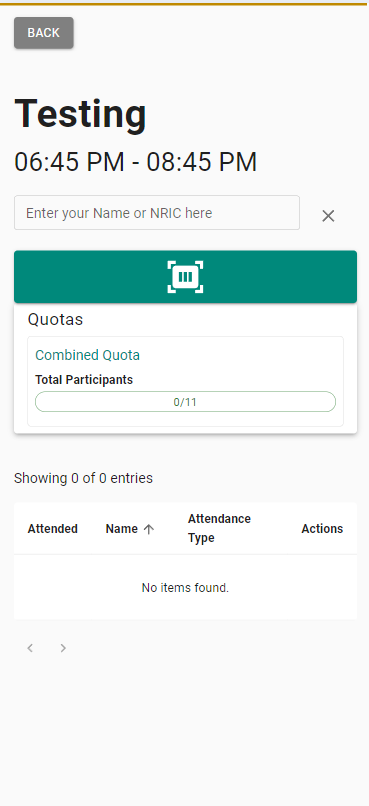Sort by Attended column header
369x806 pixels.
pos(52,529)
